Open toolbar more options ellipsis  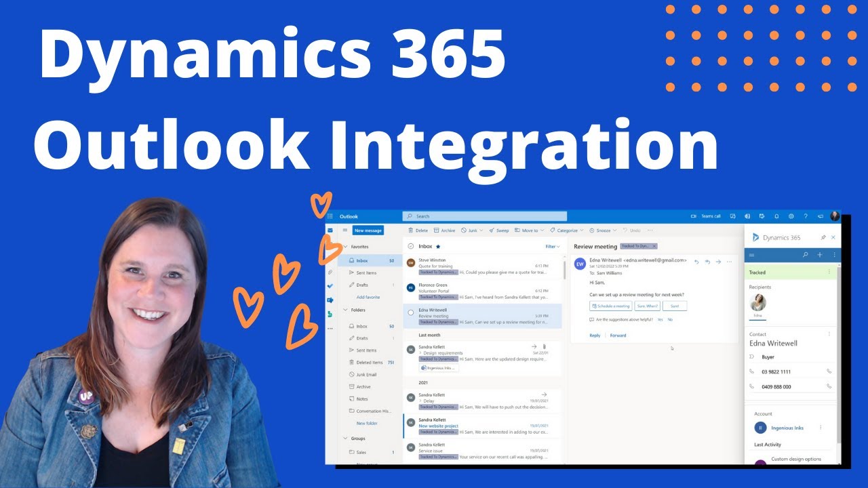(x=650, y=230)
